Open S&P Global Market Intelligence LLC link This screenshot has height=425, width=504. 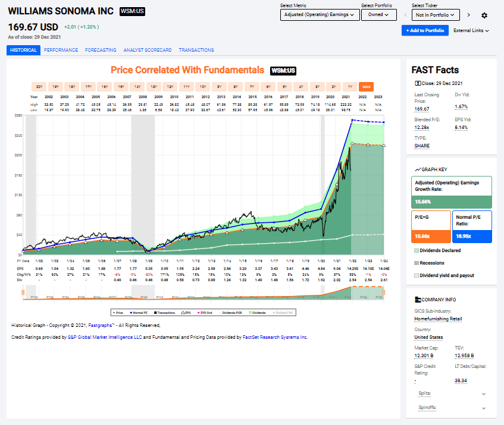coord(105,338)
